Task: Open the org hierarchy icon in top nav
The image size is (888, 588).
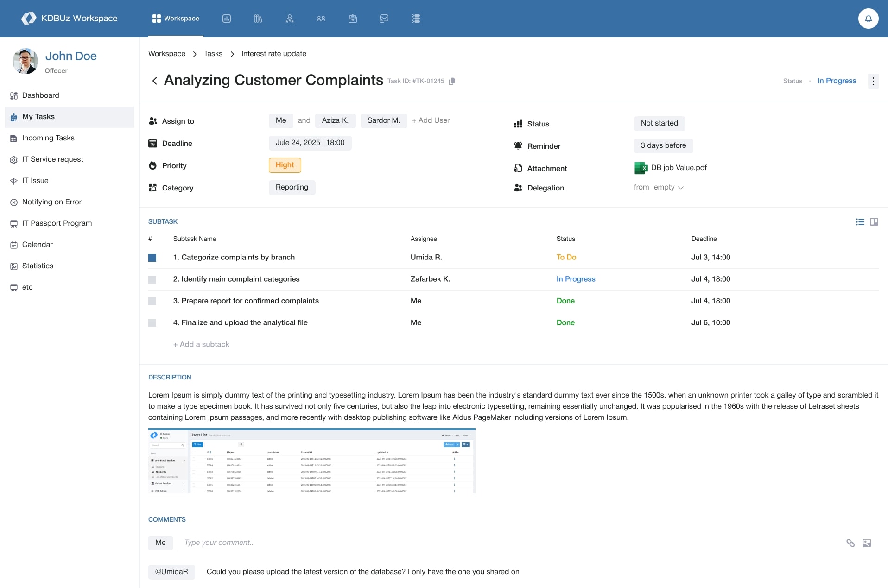Action: [290, 19]
